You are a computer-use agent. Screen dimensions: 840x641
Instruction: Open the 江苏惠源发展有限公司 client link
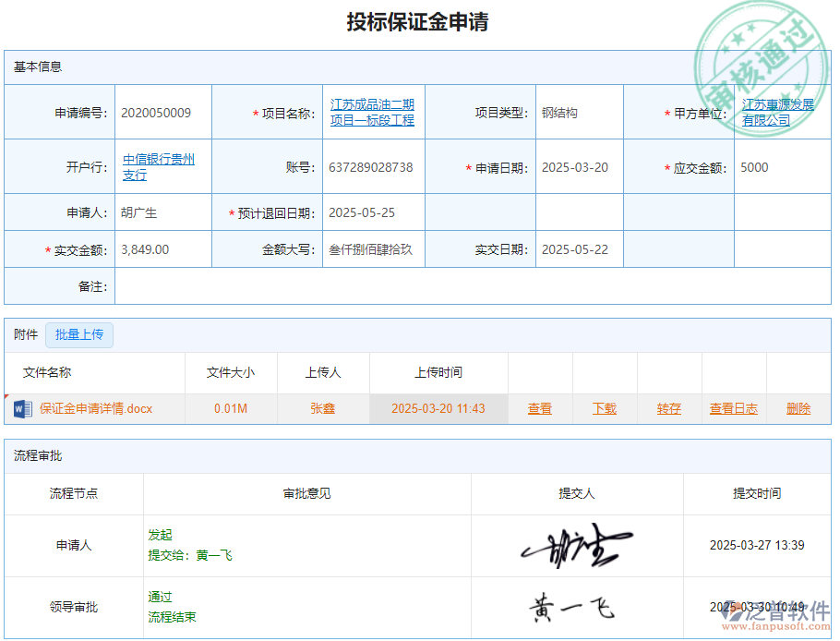pos(780,111)
